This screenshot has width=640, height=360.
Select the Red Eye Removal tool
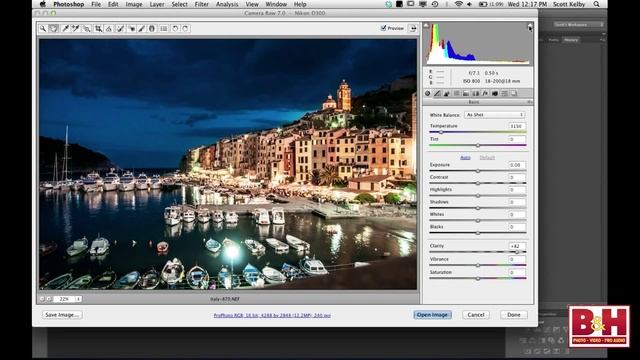[131, 29]
